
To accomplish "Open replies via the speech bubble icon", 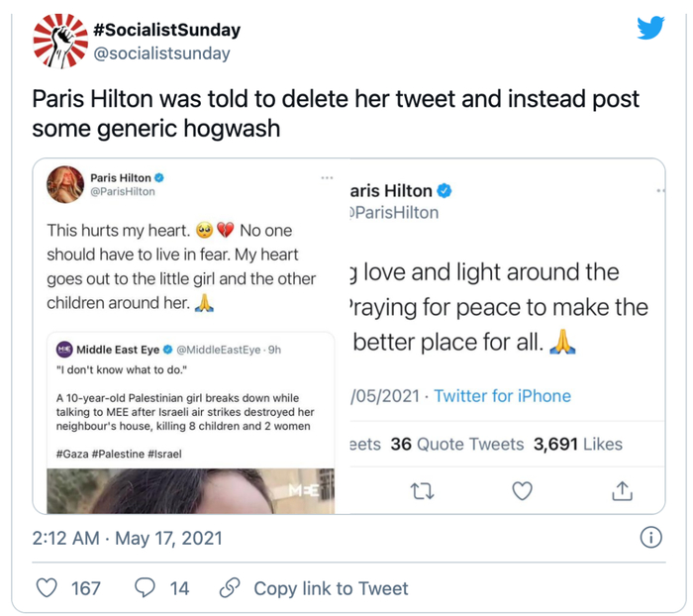I will 145,588.
